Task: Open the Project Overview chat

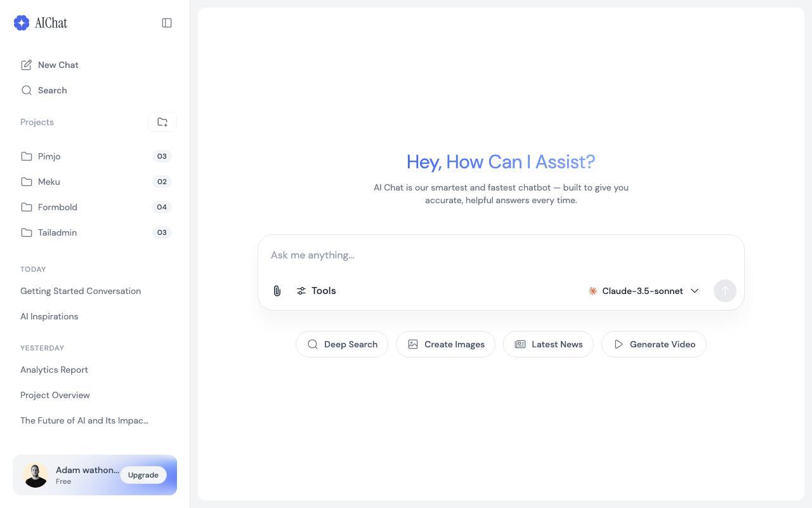Action: (x=55, y=395)
